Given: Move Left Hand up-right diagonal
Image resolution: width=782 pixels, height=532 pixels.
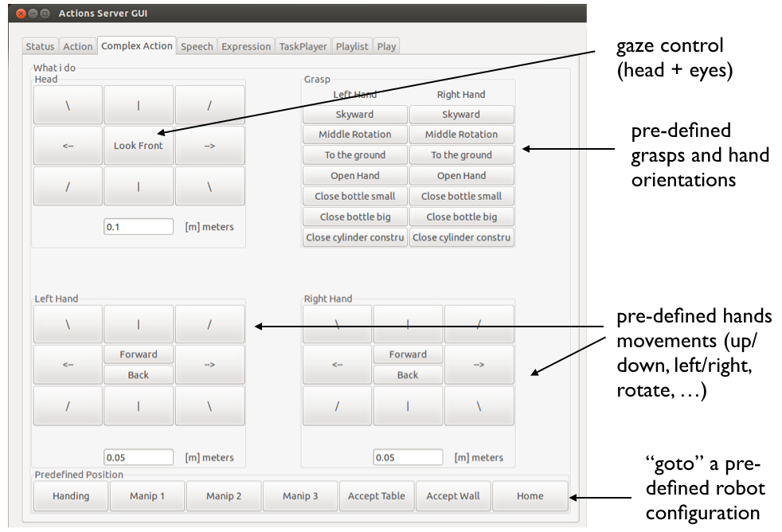Looking at the screenshot, I should click(209, 325).
